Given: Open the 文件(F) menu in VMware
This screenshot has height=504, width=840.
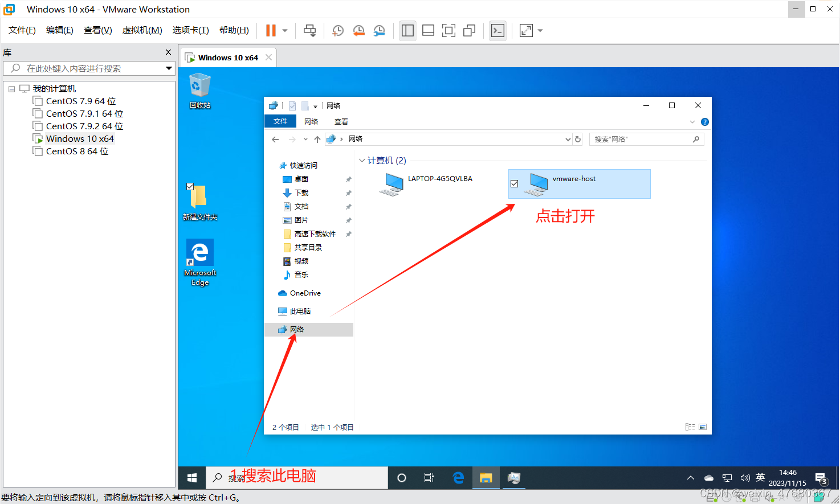Looking at the screenshot, I should tap(22, 30).
